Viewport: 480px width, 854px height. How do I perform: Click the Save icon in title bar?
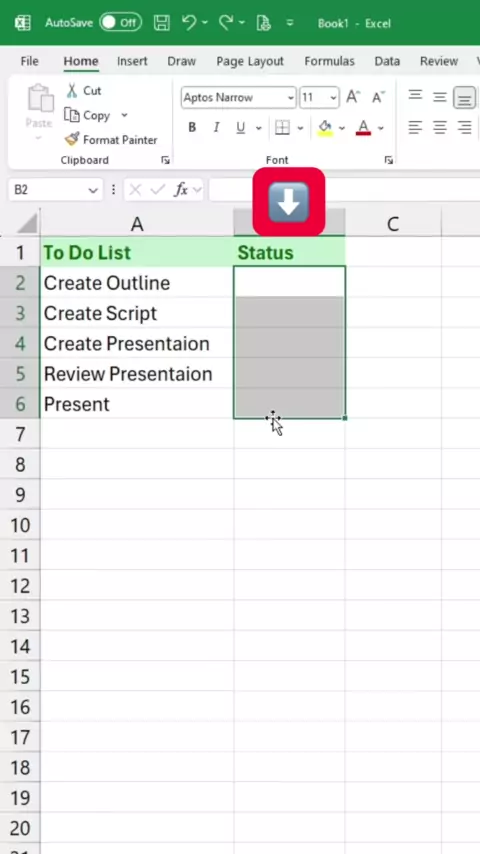[x=161, y=23]
